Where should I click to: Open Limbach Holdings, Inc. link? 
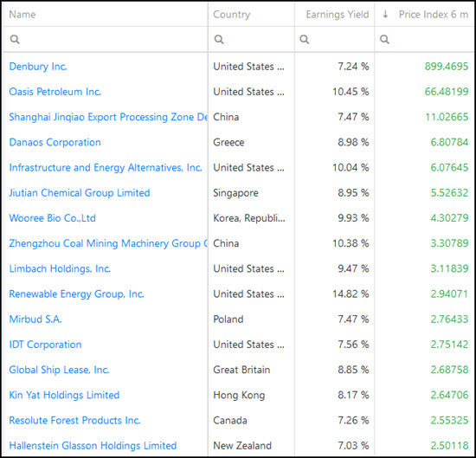60,268
